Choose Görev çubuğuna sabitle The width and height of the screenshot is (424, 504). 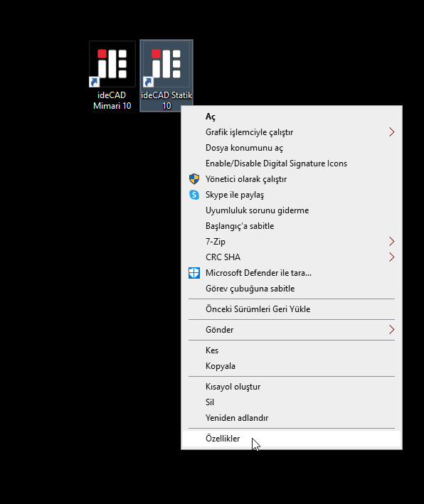coord(292,289)
